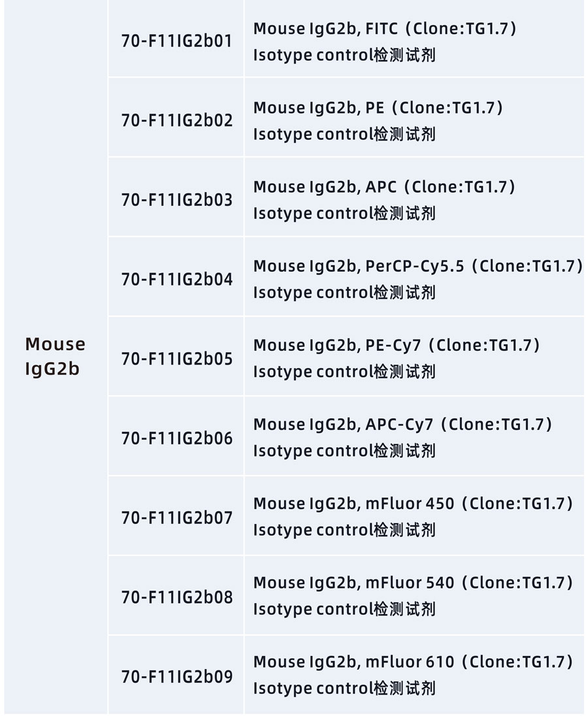The width and height of the screenshot is (588, 718).
Task: Select catalog number 70-F11IG2b07
Action: coord(176,517)
